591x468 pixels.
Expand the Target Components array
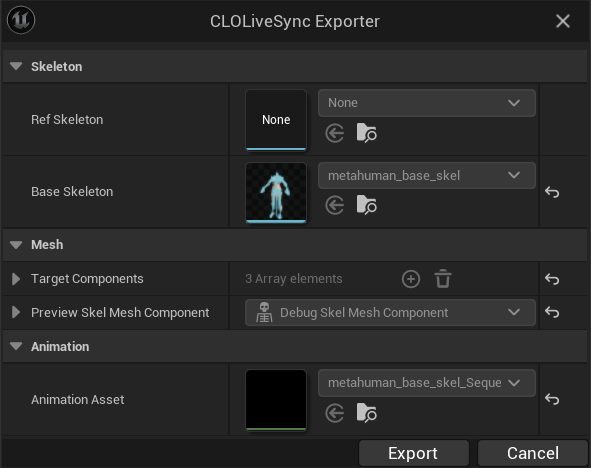[16, 279]
